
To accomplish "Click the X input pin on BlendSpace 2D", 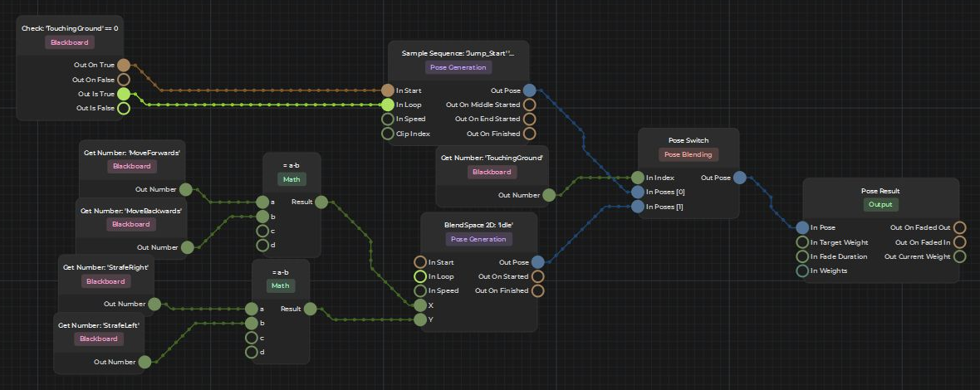I will click(420, 305).
